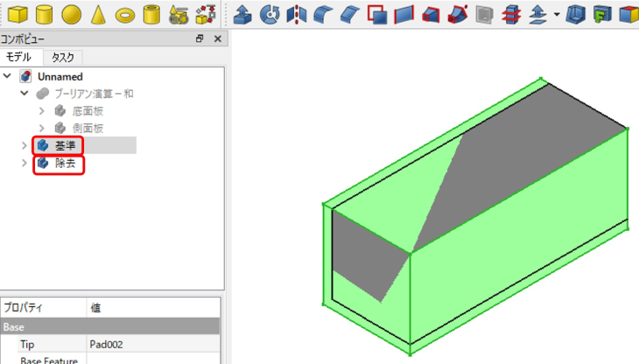Open the offset tools dropdown arrow
639x364 pixels.
tap(557, 15)
